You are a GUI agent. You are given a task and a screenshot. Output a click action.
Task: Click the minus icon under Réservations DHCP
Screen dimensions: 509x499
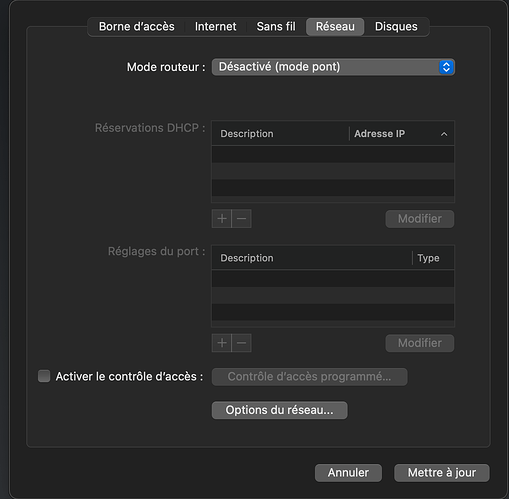click(241, 219)
